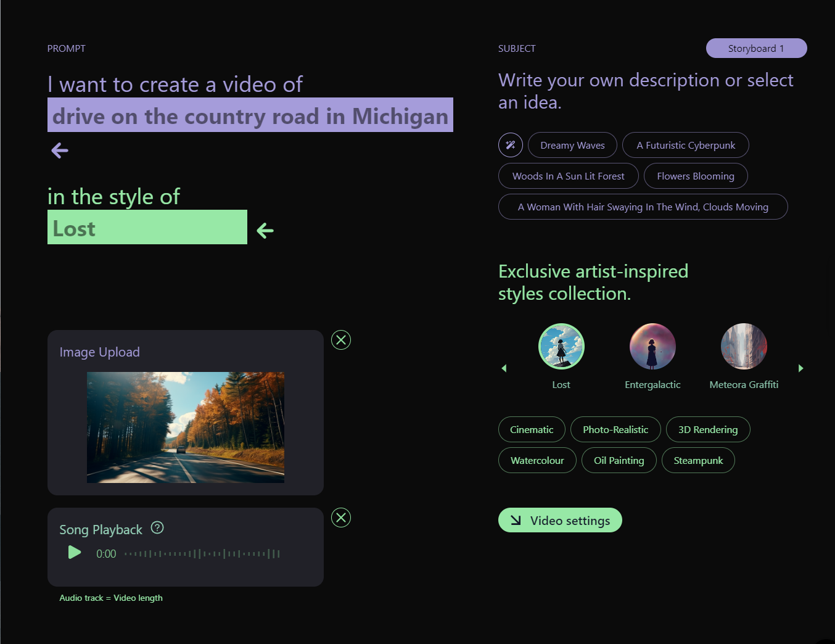Click the purple back arrow under subject prompt
The image size is (835, 644).
(x=60, y=150)
